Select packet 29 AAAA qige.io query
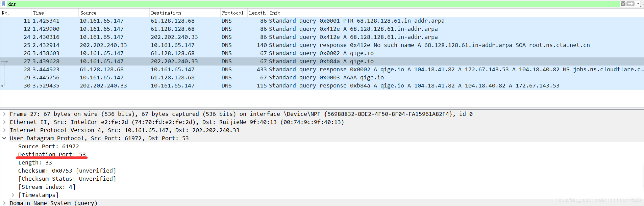The width and height of the screenshot is (644, 206). coord(322,78)
